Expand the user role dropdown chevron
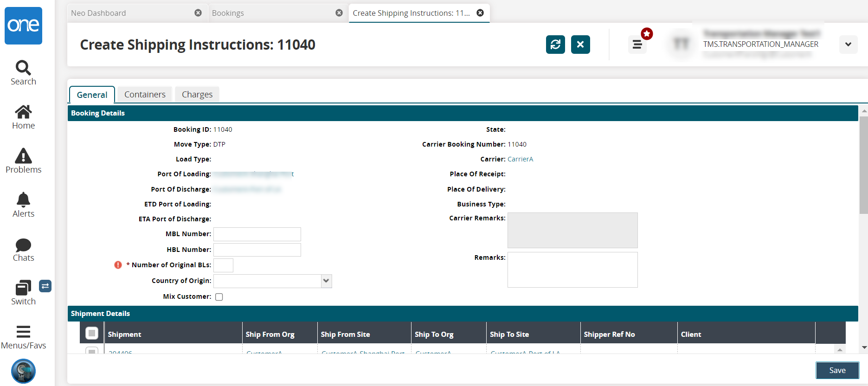The height and width of the screenshot is (386, 868). coord(848,45)
